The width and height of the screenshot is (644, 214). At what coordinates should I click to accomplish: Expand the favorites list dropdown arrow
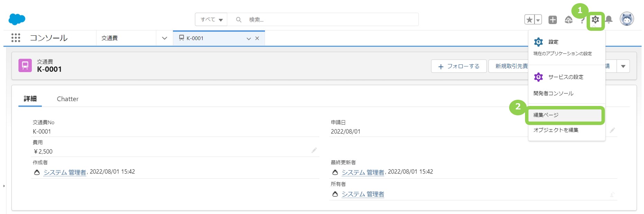point(538,20)
